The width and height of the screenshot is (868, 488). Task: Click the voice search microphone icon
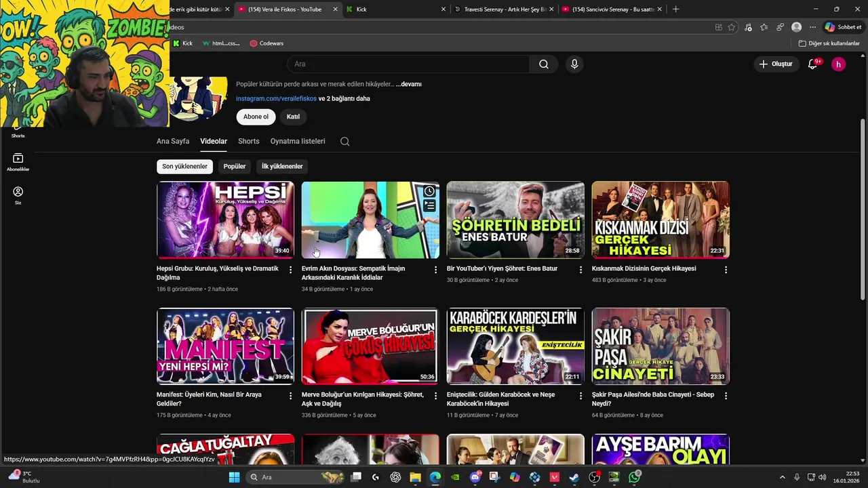tap(574, 64)
